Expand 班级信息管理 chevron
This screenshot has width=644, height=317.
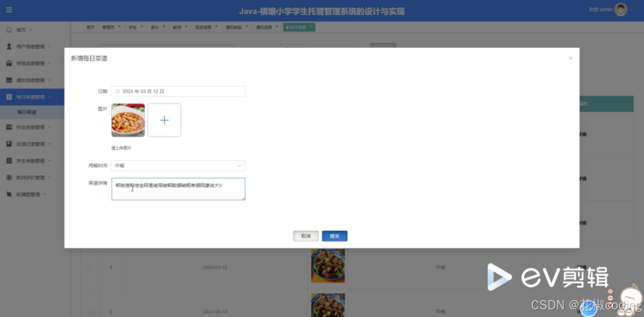pos(49,63)
